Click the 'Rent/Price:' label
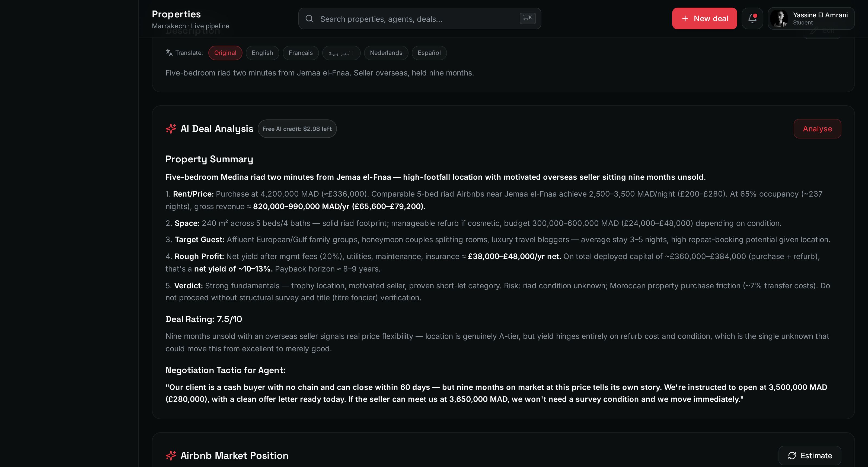This screenshot has width=868, height=467. [193, 194]
